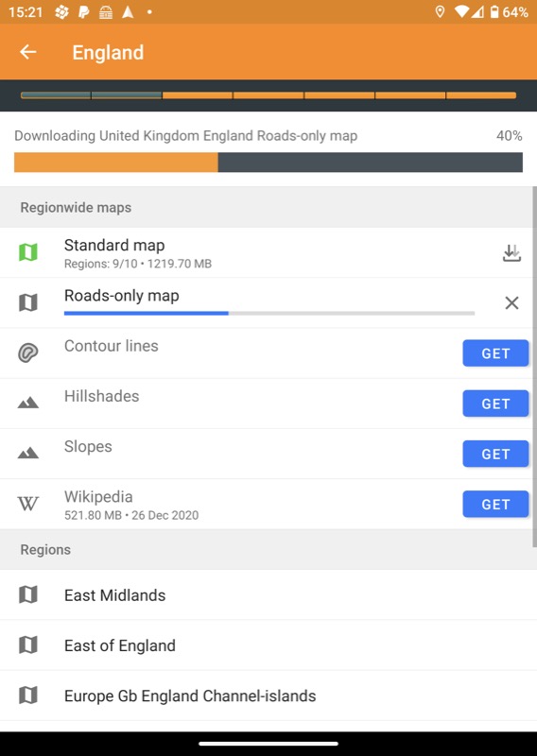Get the Slopes map

tap(495, 454)
